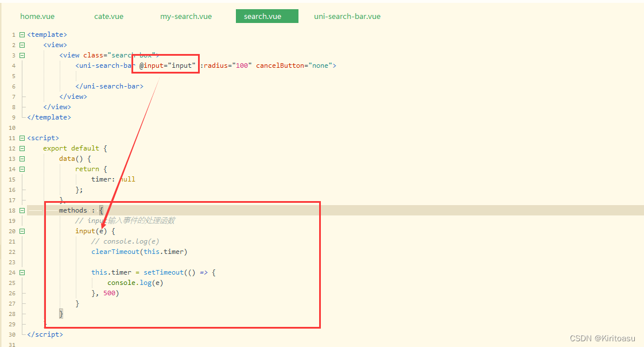Screen dimensions: 644x347
Task: Click line number 5 in the gutter
Action: (x=14, y=76)
